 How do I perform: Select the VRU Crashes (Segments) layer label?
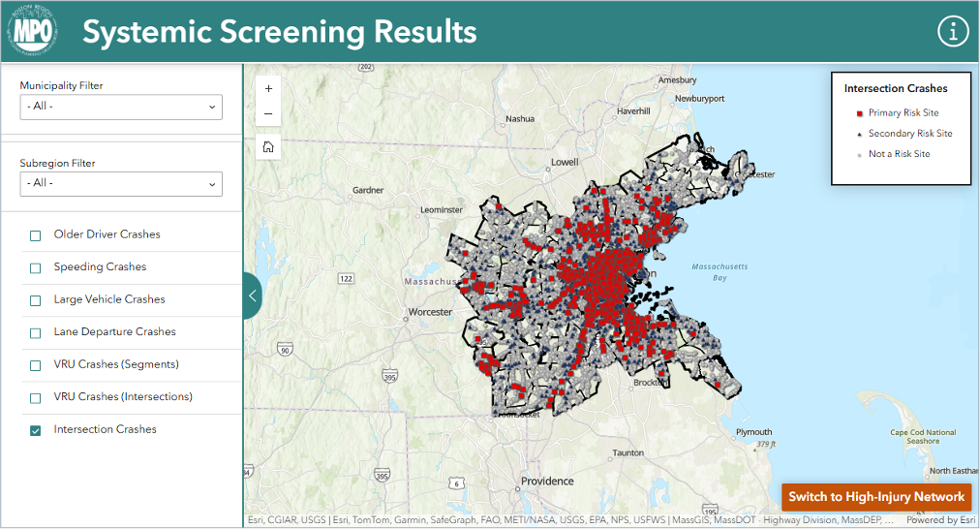pos(116,364)
